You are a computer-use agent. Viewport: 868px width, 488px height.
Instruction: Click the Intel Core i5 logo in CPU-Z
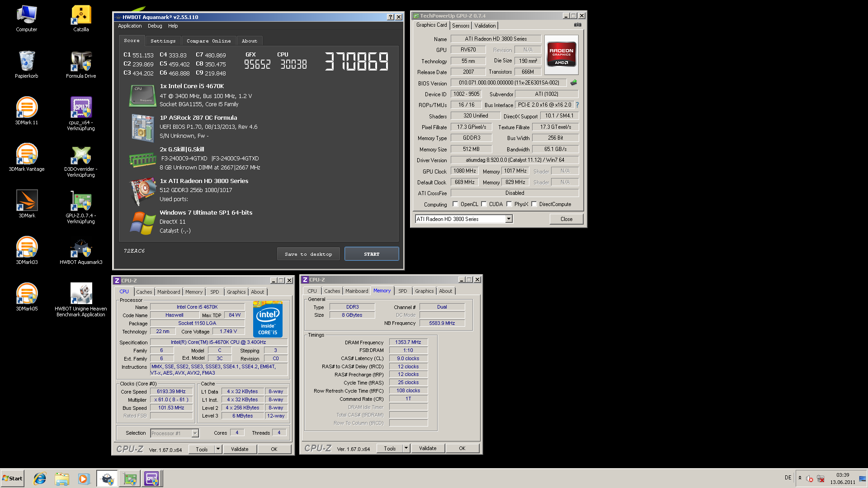tap(268, 319)
